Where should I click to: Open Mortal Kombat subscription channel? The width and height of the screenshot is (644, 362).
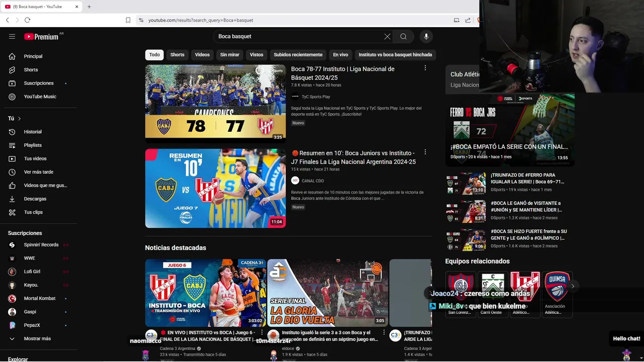coord(40,298)
